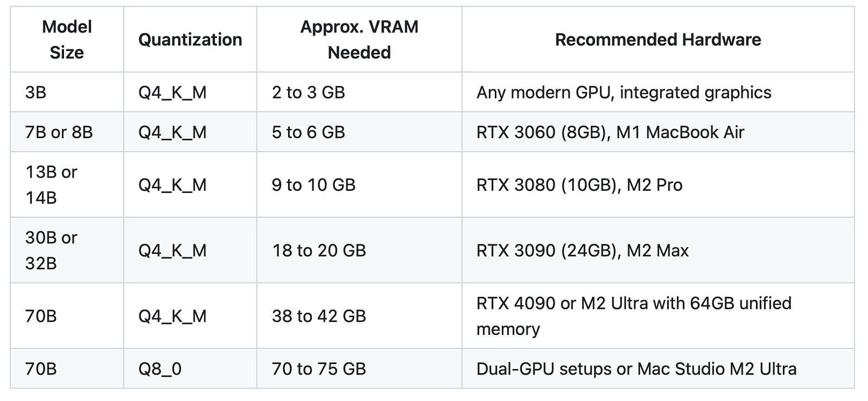This screenshot has height=401, width=868.
Task: Click the RTX 3090 (24GB), M2 Max cell
Action: pos(658,250)
